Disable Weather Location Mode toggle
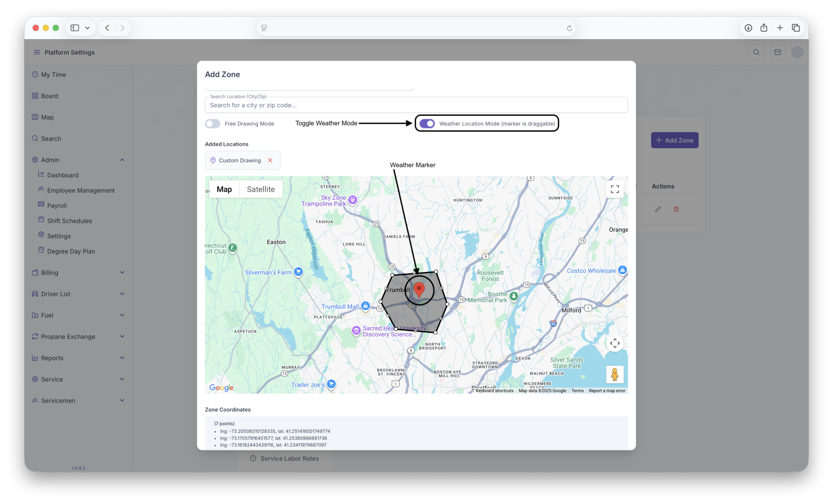 click(427, 124)
